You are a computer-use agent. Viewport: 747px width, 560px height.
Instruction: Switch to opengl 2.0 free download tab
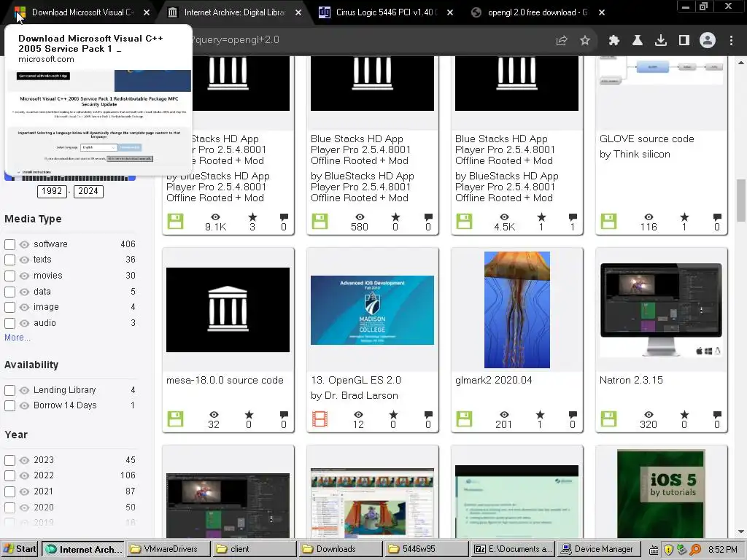pyautogui.click(x=538, y=12)
